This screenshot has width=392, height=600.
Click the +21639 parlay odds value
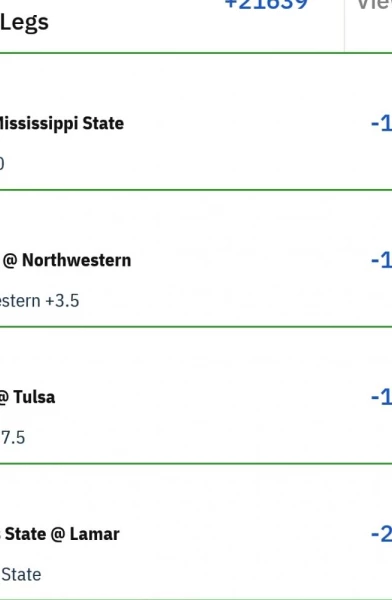point(266,5)
